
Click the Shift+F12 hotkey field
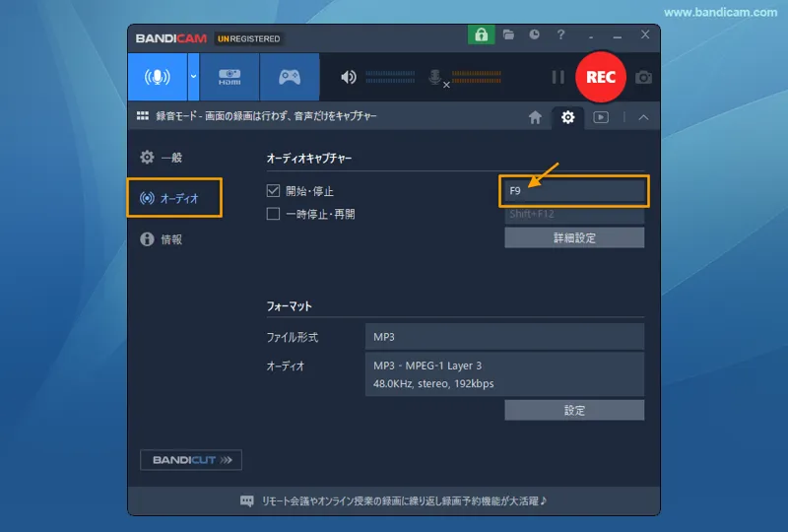tap(574, 214)
